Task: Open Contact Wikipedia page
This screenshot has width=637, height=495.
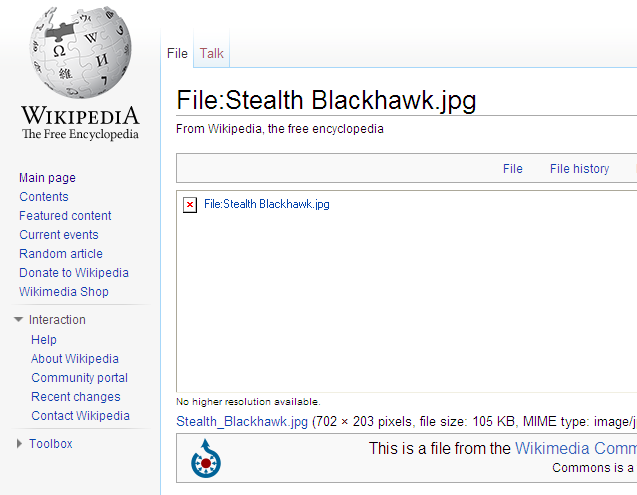Action: [80, 416]
